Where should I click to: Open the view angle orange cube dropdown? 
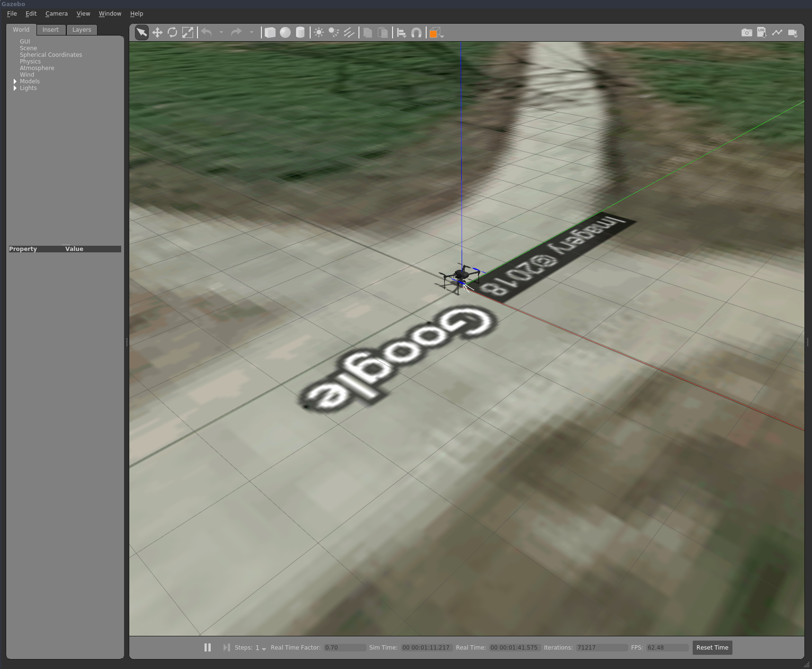[436, 33]
